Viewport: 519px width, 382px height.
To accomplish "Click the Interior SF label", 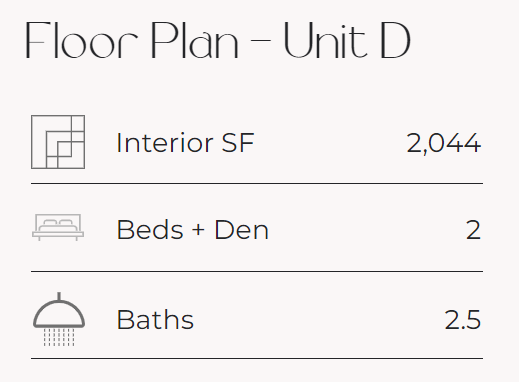I will pos(185,143).
